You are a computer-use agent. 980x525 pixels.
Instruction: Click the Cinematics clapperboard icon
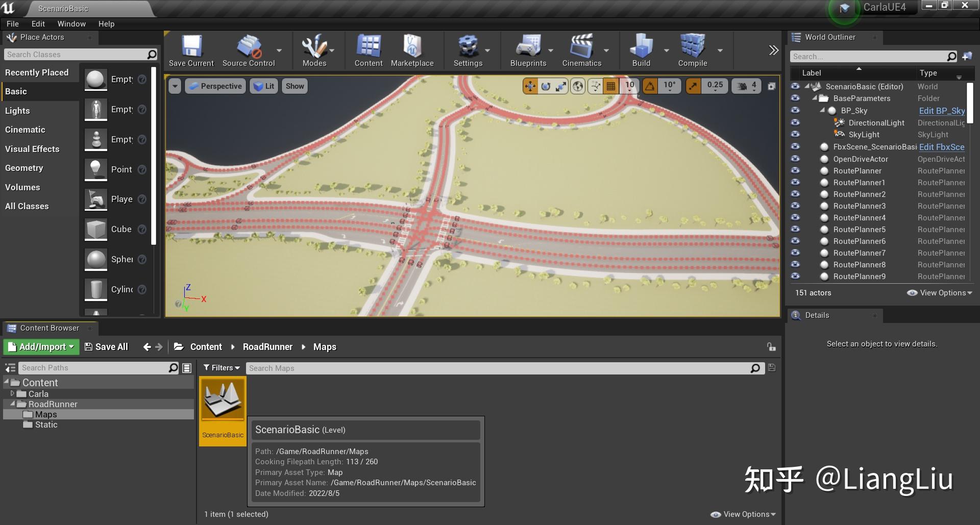(582, 51)
